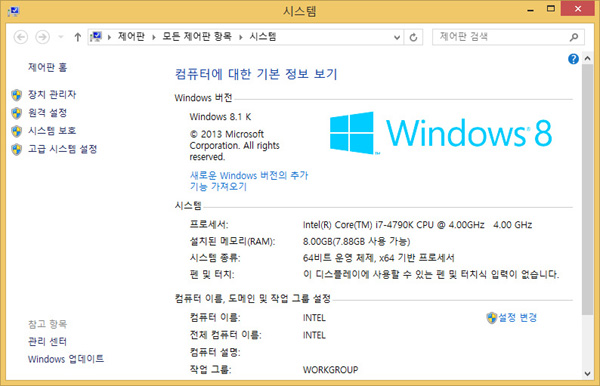Open 제어판 홈 link
The image size is (600, 386).
click(47, 67)
